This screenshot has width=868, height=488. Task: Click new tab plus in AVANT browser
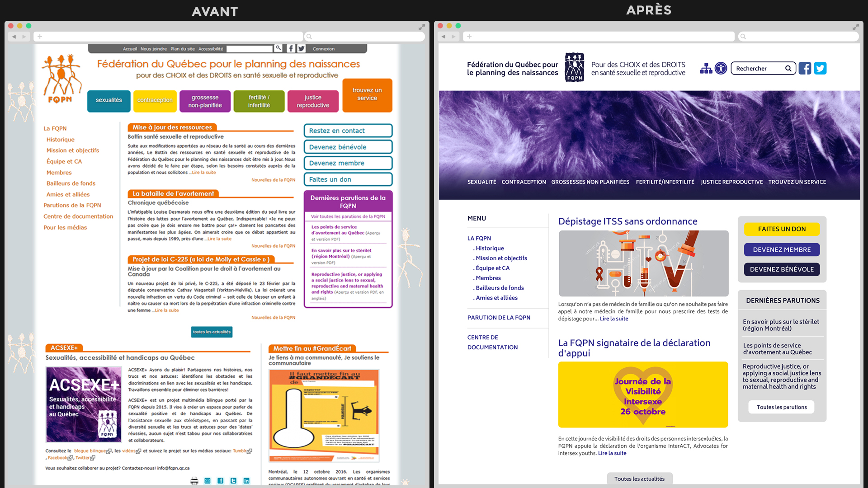(40, 37)
